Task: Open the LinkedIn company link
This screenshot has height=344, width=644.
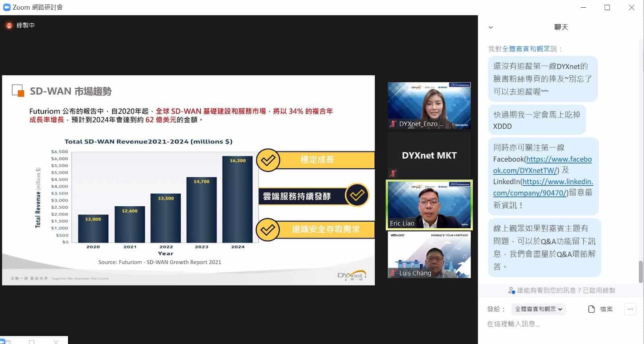Action: [x=543, y=187]
